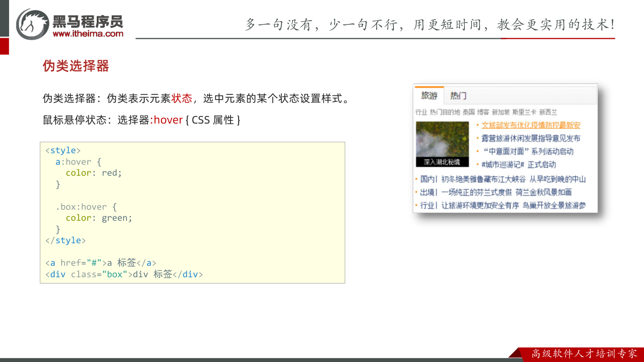Open the 斯里兰卡 link
This screenshot has width=644, height=362.
point(524,112)
